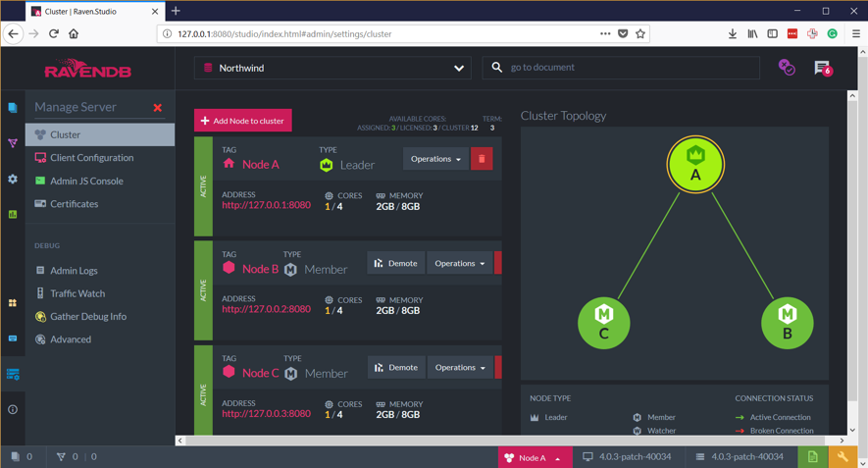Expand the Northwind database selector

pyautogui.click(x=332, y=68)
